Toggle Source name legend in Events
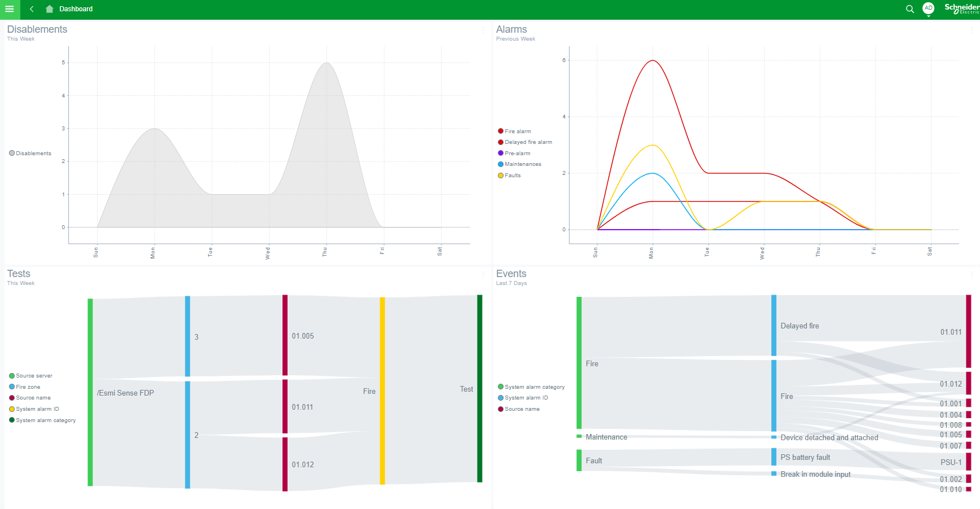The image size is (980, 509). (519, 409)
